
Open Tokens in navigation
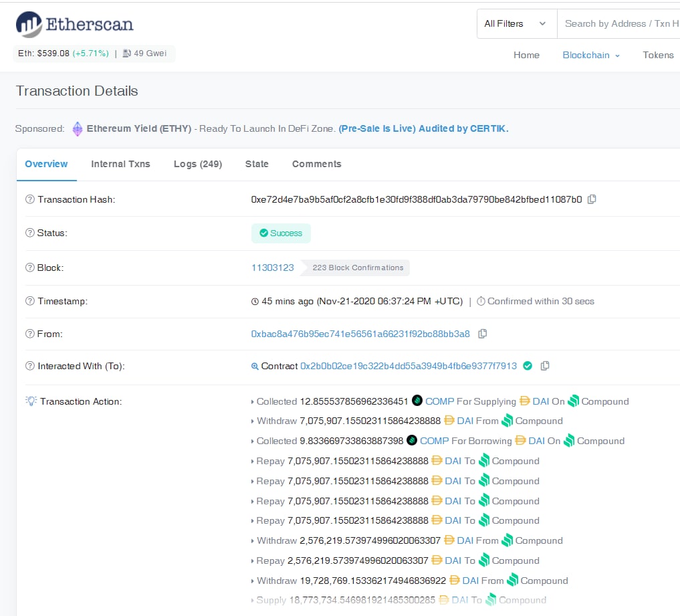coord(658,55)
